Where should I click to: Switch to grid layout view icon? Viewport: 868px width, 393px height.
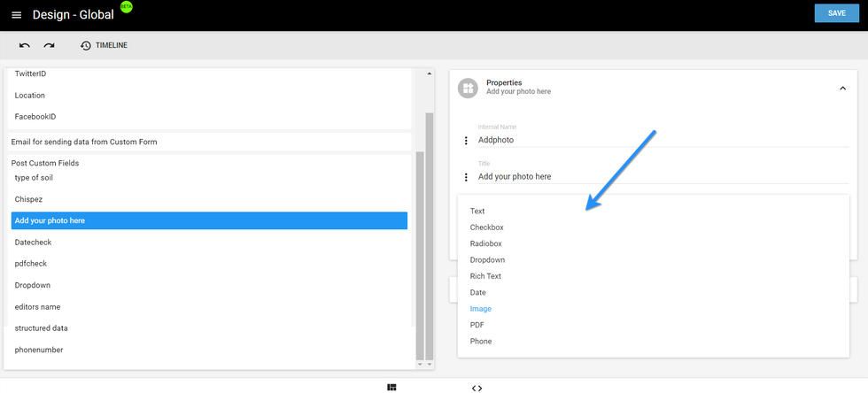(x=391, y=388)
